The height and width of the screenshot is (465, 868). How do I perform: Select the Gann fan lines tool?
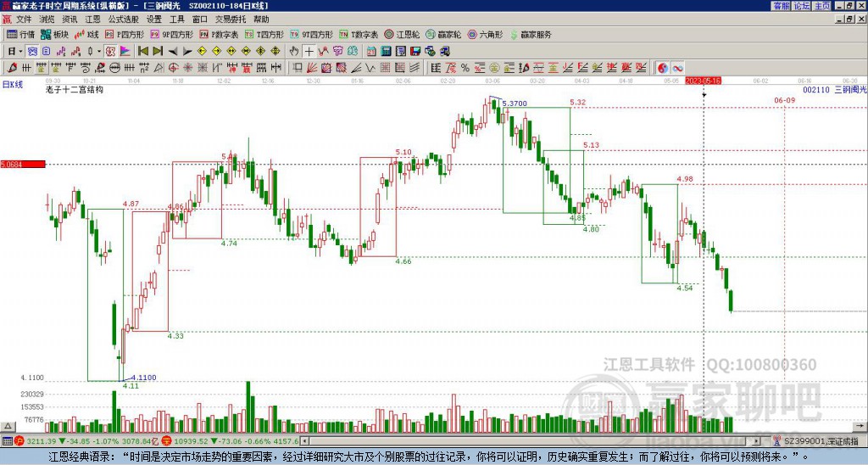coord(312,68)
